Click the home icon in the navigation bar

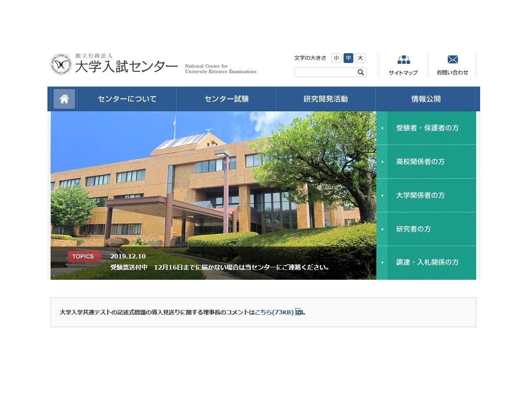pyautogui.click(x=64, y=98)
